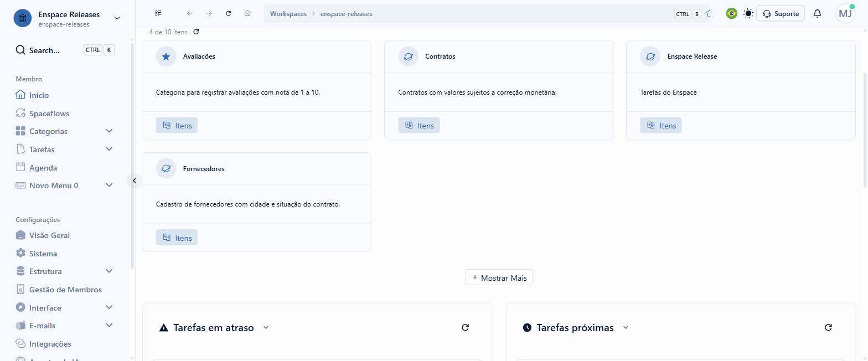Click the Sistema gear icon
This screenshot has height=361, width=868.
20,253
